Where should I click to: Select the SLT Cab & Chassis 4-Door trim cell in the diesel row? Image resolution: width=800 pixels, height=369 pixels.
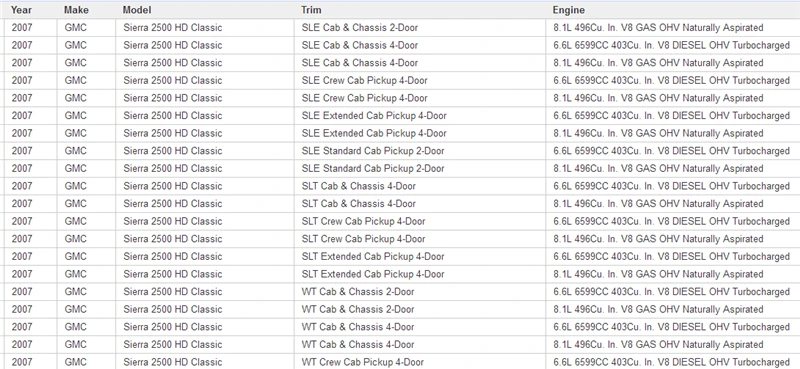point(420,186)
